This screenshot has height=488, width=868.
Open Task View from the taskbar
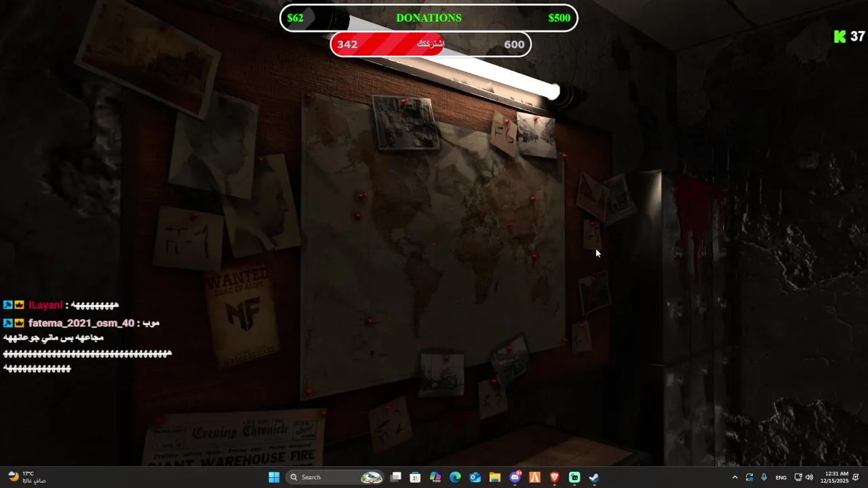(396, 477)
